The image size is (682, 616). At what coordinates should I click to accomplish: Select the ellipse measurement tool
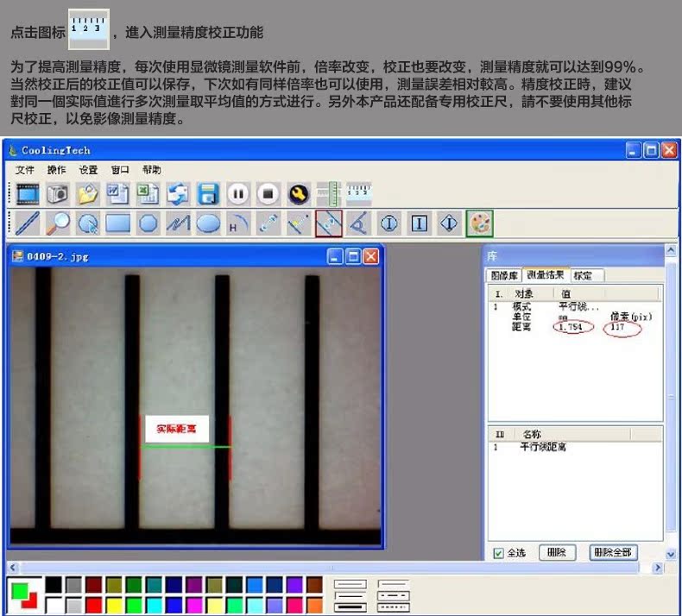[208, 223]
